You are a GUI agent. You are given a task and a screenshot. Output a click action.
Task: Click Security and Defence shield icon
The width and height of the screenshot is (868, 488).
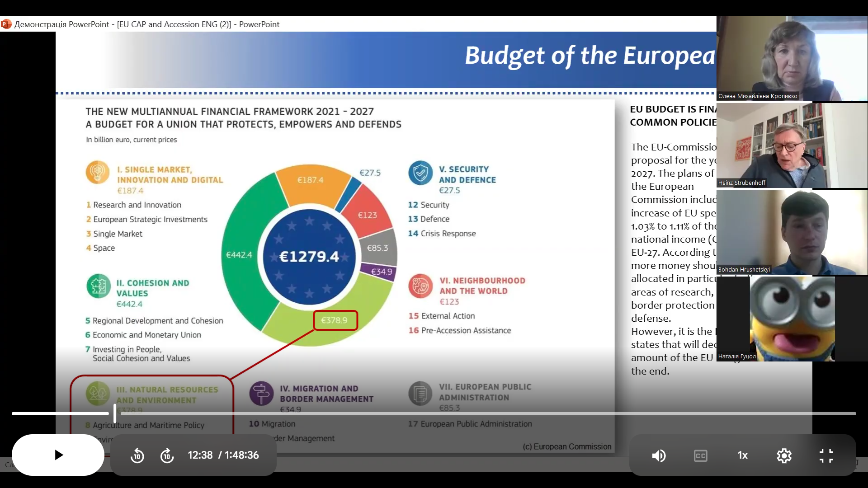click(420, 173)
